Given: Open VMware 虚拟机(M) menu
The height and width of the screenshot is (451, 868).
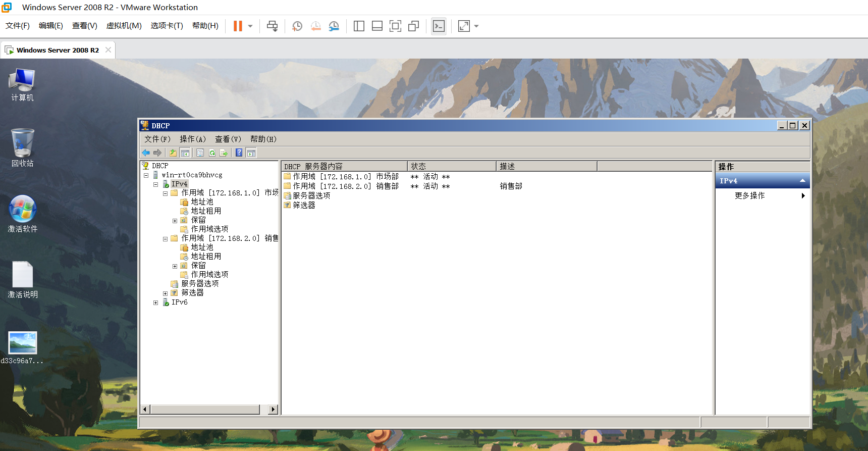Looking at the screenshot, I should point(124,26).
